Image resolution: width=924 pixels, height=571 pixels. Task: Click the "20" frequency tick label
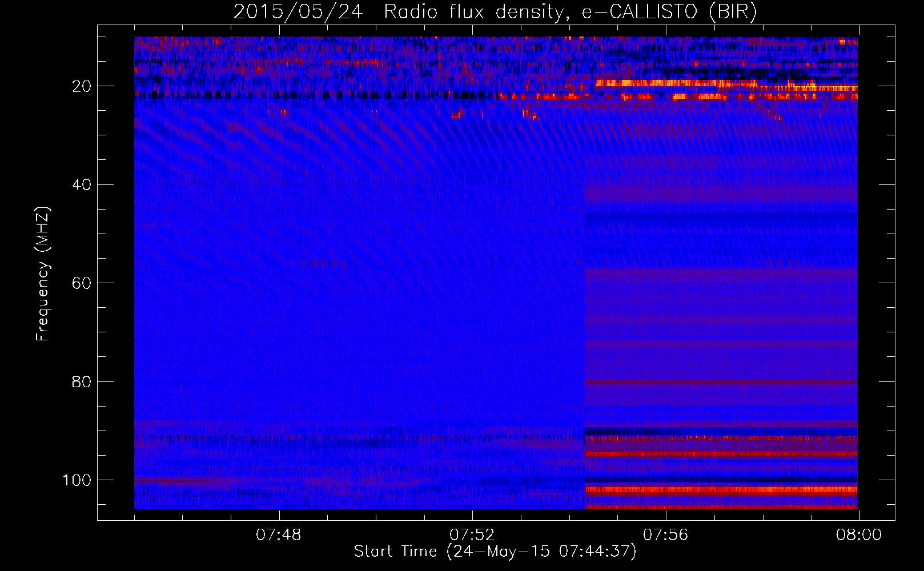(82, 87)
